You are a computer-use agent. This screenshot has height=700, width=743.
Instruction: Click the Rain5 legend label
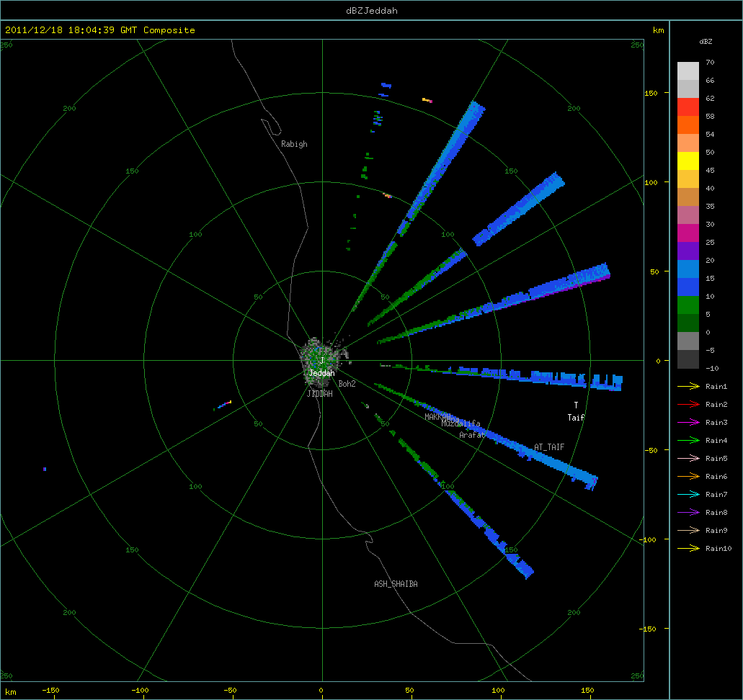716,459
